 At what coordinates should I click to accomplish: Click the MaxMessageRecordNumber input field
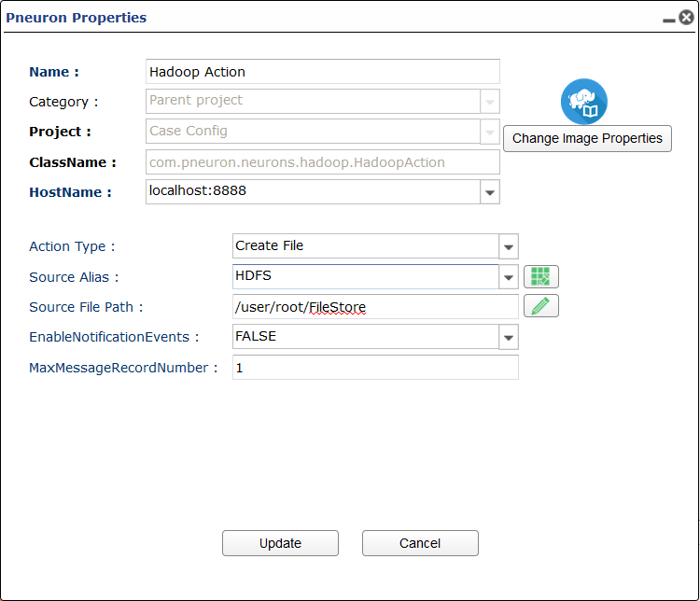click(x=375, y=368)
